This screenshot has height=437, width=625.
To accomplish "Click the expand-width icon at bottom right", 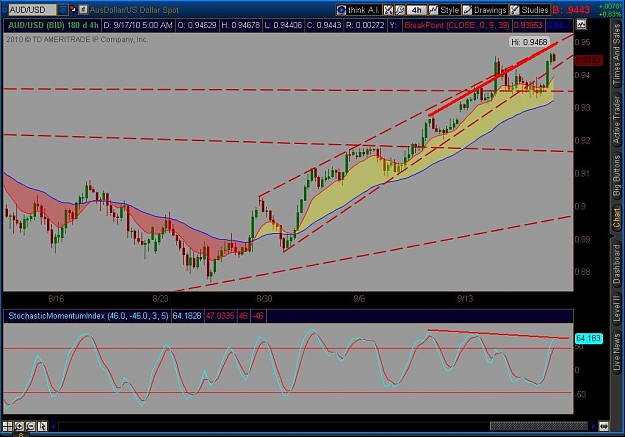I will click(603, 426).
